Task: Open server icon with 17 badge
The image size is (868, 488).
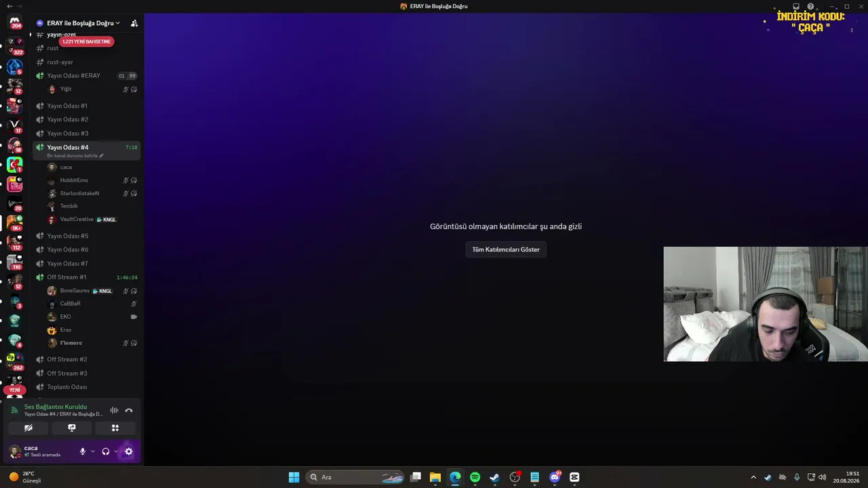Action: click(15, 125)
